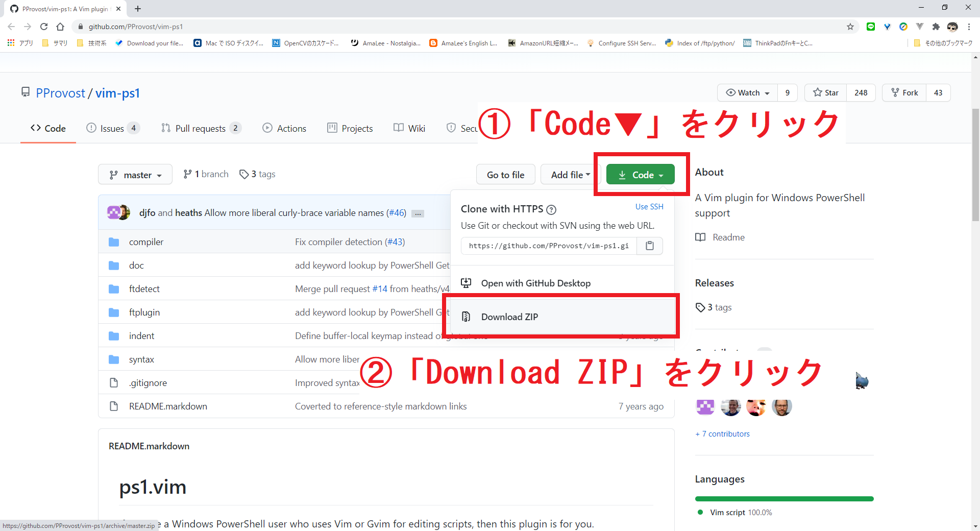
Task: Open the Chrome extensions puzzle icon
Action: pyautogui.click(x=936, y=27)
